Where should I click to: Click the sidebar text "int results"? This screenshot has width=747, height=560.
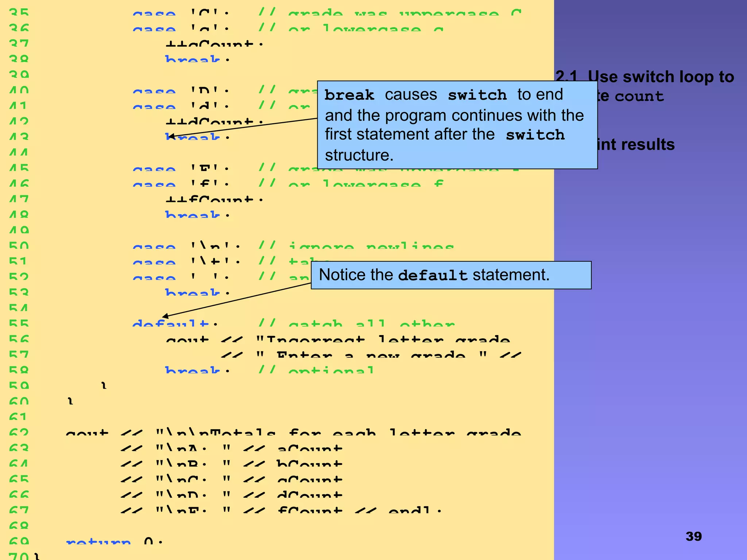pyautogui.click(x=636, y=144)
